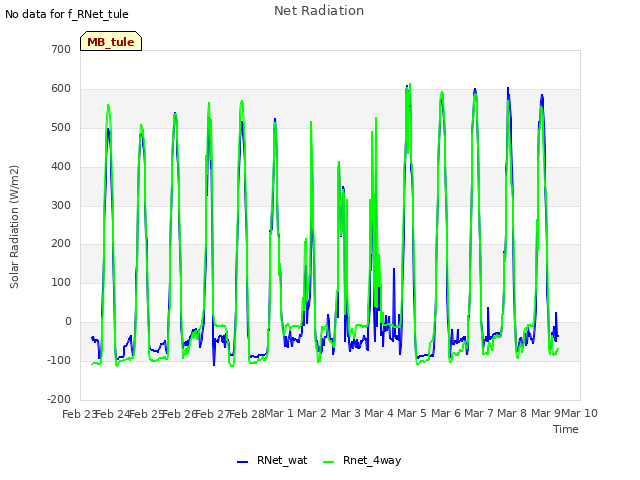Click the Mar 1 x-axis label

coord(279,413)
